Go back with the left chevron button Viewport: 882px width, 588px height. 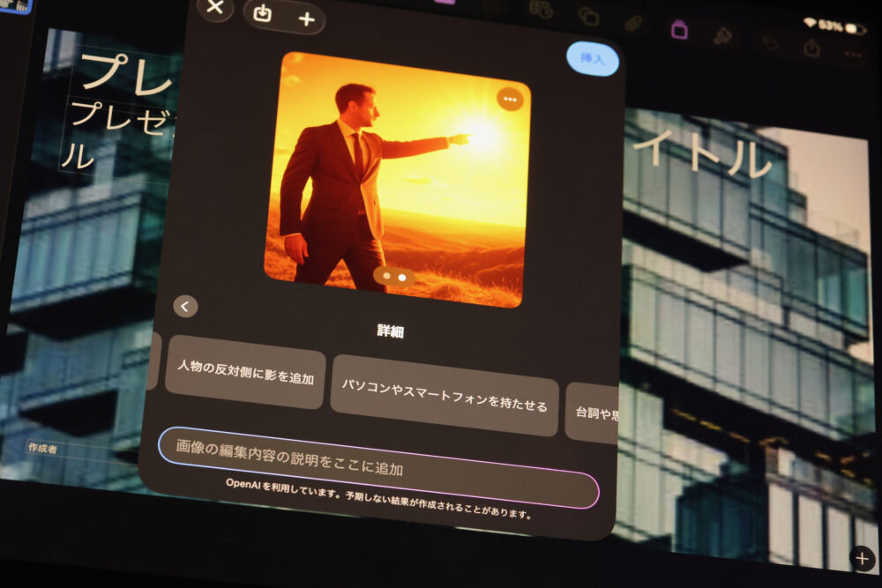pos(185,306)
